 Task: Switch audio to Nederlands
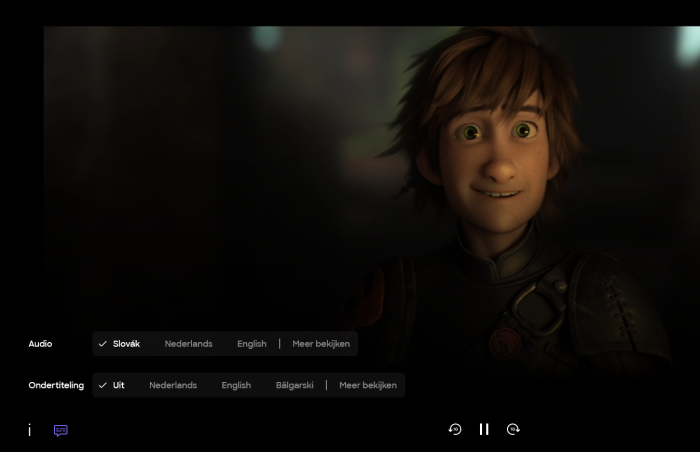[x=188, y=344]
